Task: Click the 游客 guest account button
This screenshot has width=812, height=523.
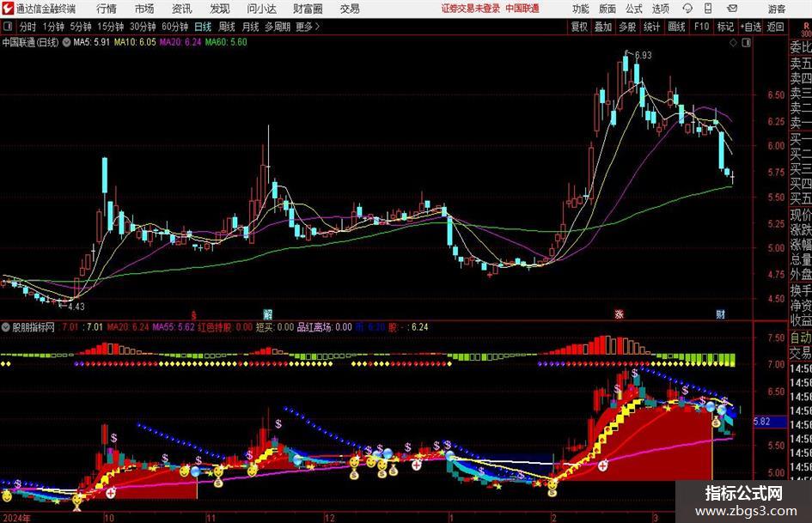Action: coord(777,9)
